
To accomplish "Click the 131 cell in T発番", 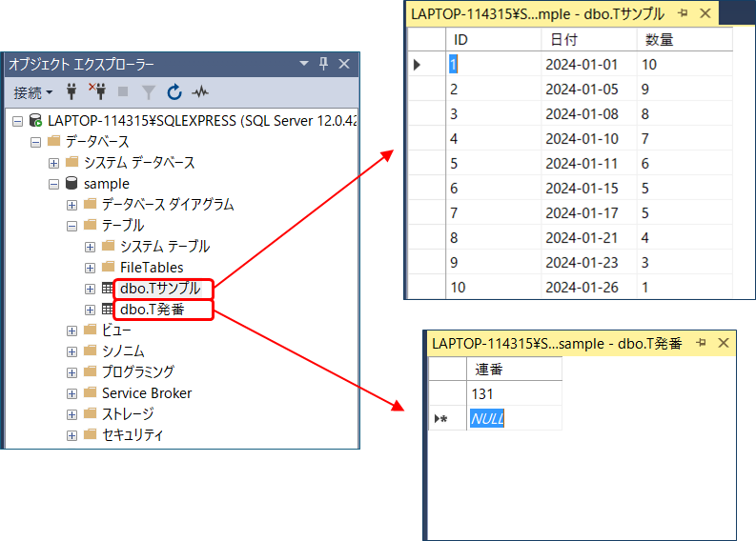I will [x=515, y=394].
